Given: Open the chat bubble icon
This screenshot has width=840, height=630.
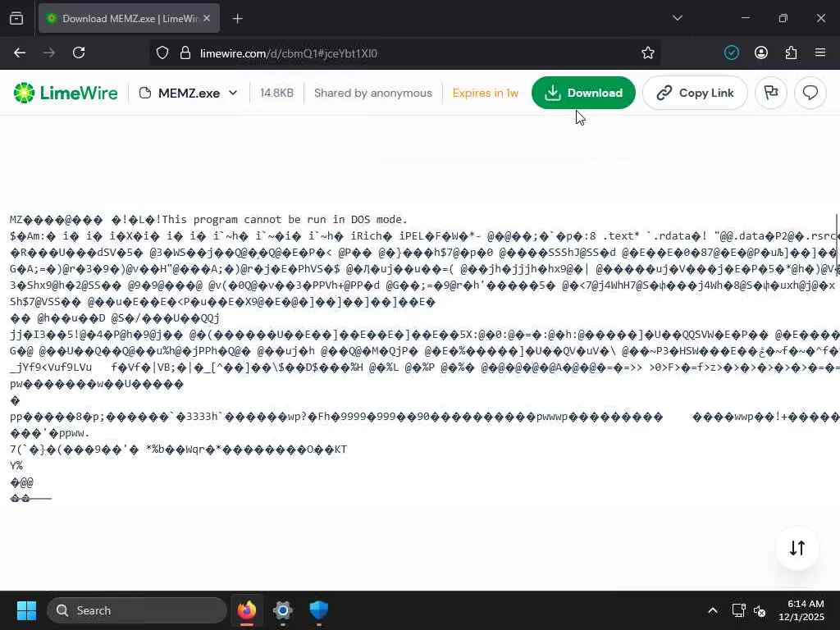Looking at the screenshot, I should (x=810, y=93).
